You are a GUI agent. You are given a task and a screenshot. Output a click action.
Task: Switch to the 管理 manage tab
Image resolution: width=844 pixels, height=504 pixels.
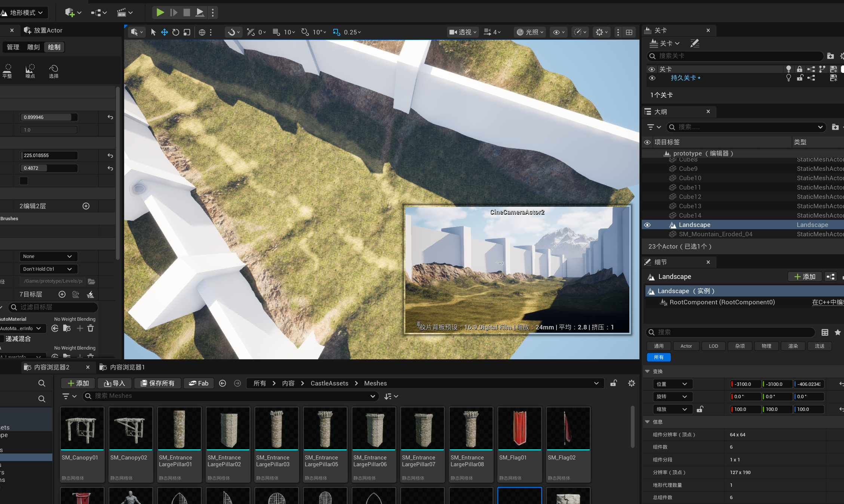coord(13,47)
